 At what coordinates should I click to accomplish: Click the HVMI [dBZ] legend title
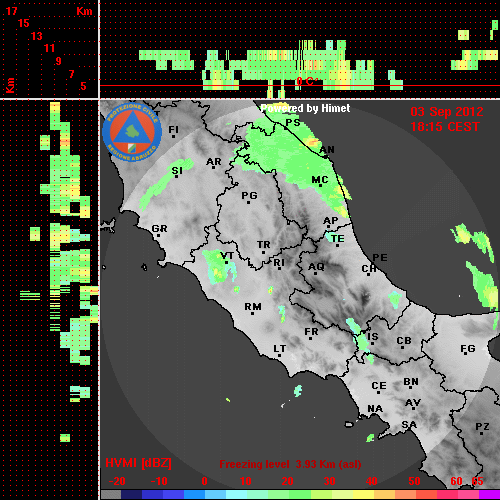pos(138,463)
